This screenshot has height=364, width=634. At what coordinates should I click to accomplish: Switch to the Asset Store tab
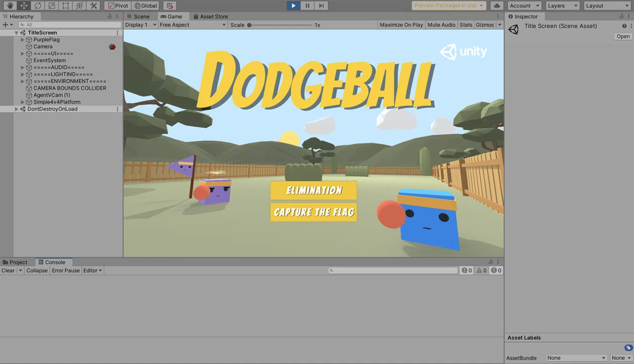pyautogui.click(x=210, y=16)
